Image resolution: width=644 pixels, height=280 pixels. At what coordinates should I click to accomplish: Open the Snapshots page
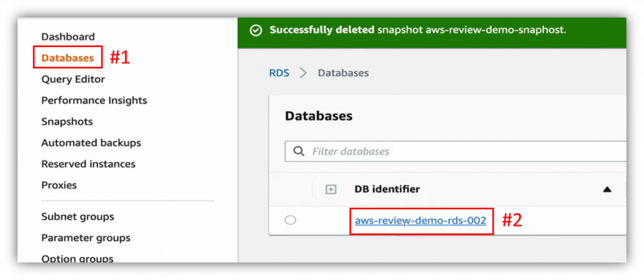67,122
